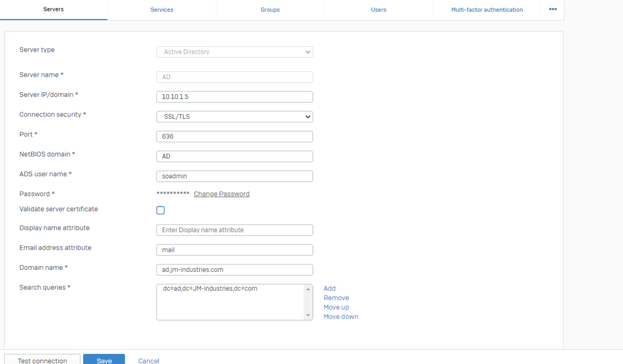Open the more tabs ellipsis menu
Image resolution: width=623 pixels, height=364 pixels.
(x=553, y=9)
